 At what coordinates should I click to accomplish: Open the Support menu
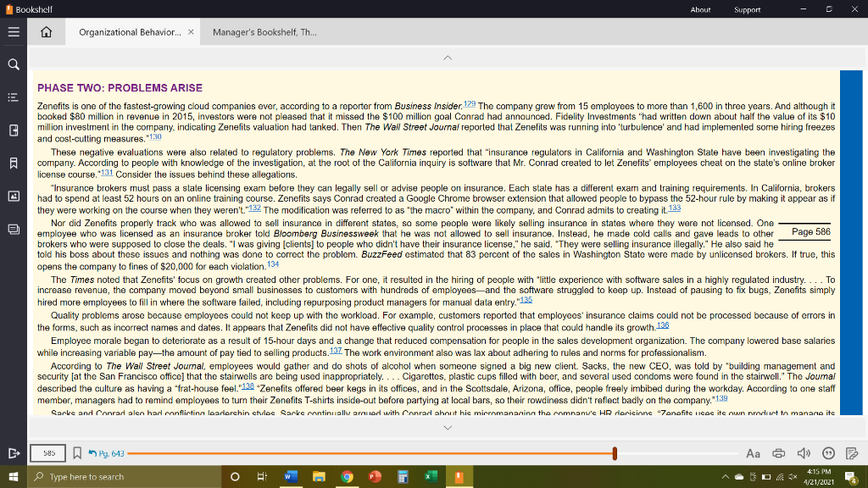(747, 9)
